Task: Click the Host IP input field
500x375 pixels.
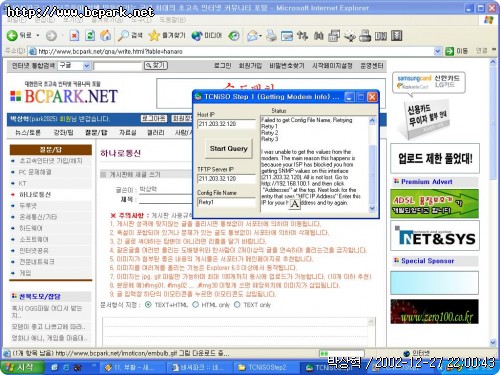Action: 227,124
